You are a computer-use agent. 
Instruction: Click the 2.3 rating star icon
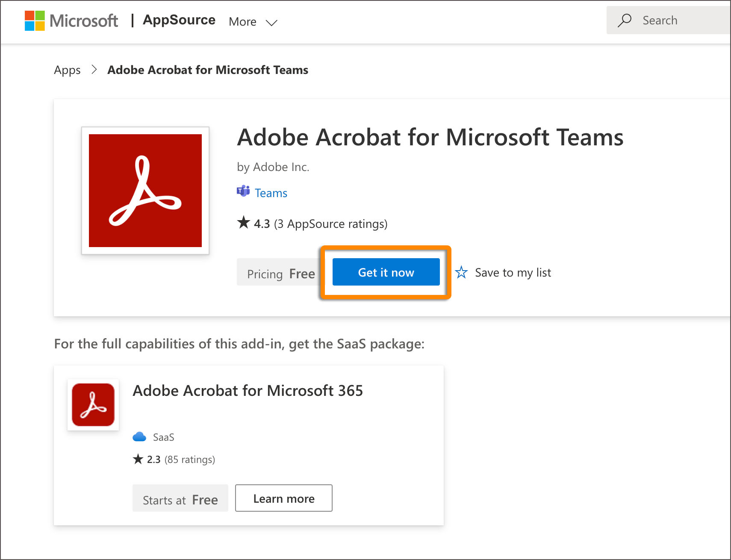pos(138,459)
